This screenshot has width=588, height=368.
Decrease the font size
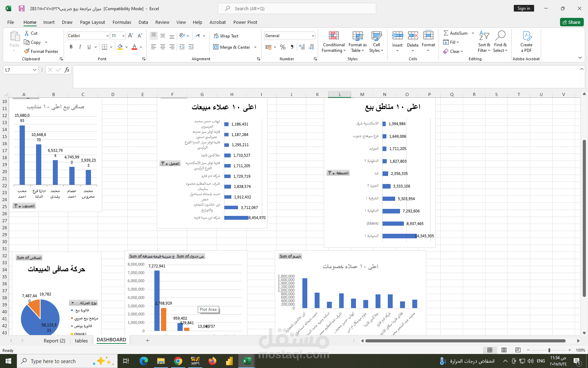(x=140, y=36)
